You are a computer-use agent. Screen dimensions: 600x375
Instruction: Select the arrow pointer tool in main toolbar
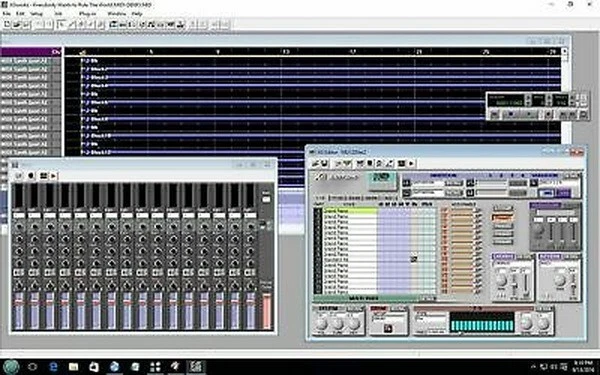[61, 24]
